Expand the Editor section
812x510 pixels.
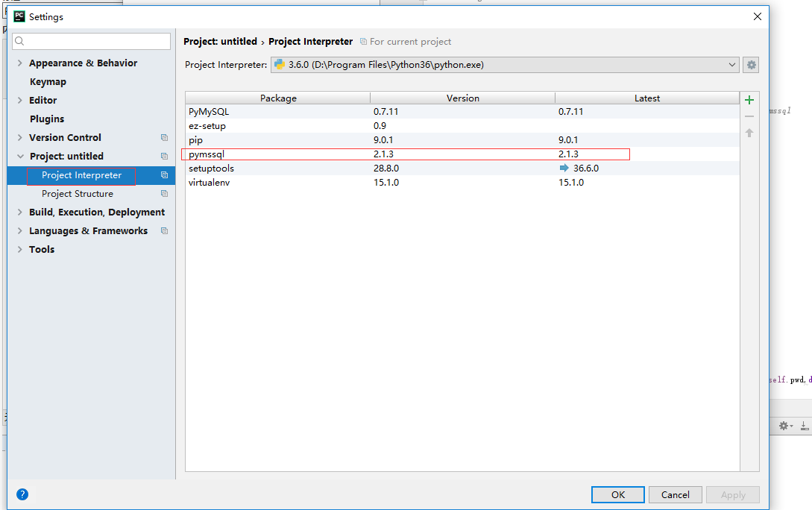click(19, 100)
